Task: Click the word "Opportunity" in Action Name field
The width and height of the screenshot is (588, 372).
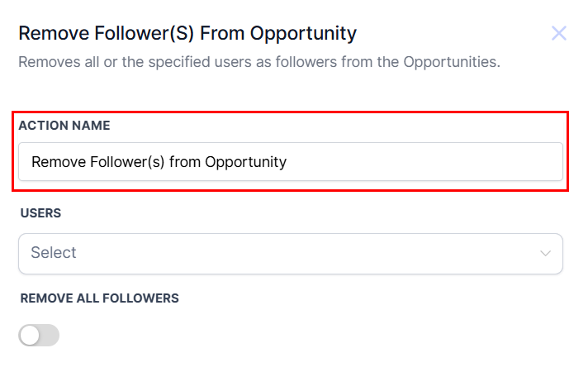Action: [245, 162]
